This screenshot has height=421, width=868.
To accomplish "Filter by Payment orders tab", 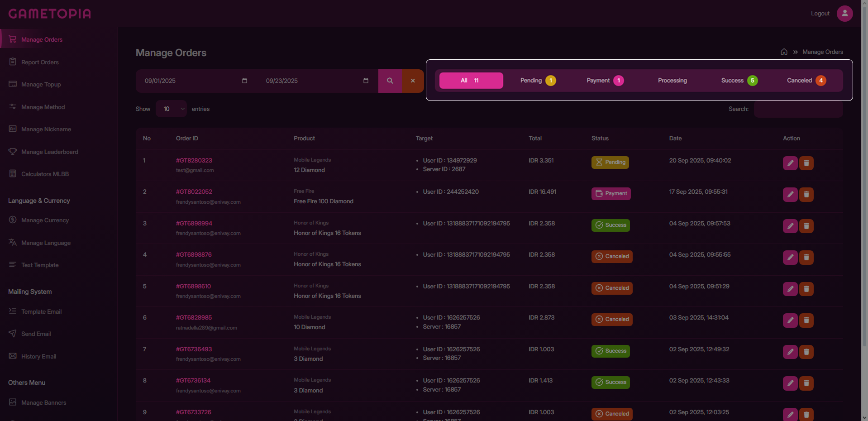I will [x=605, y=81].
